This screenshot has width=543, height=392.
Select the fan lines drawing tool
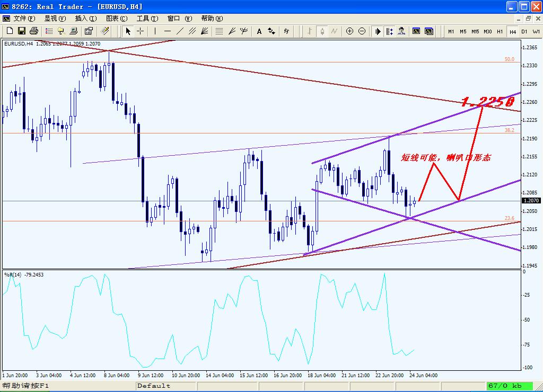204,31
